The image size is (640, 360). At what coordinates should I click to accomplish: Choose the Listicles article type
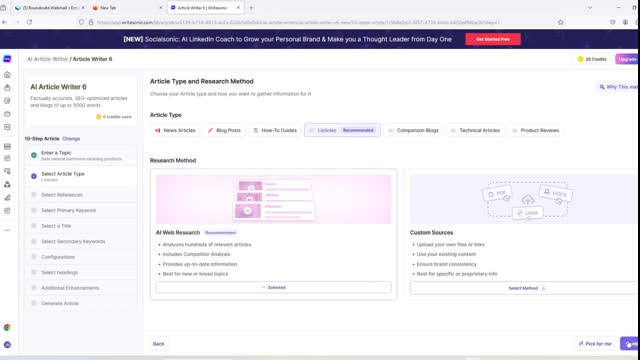342,131
